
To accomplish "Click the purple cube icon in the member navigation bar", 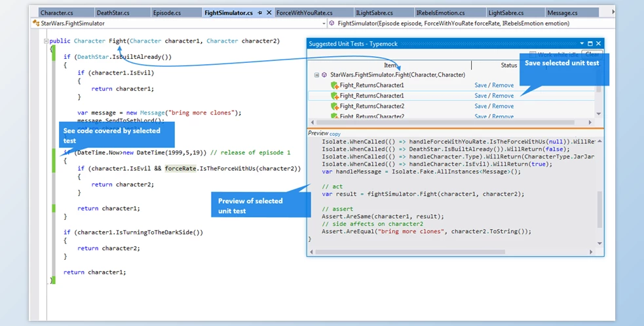I will pos(332,23).
